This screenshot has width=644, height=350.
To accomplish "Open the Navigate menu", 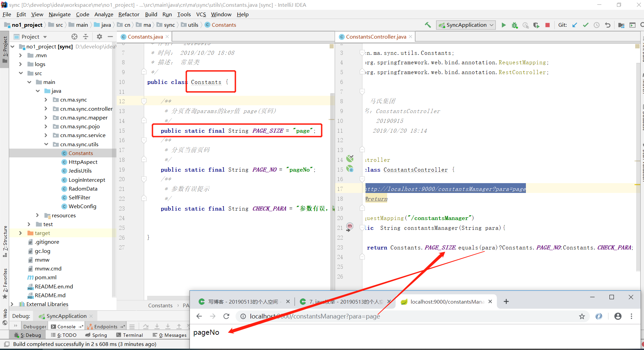I will (x=60, y=14).
